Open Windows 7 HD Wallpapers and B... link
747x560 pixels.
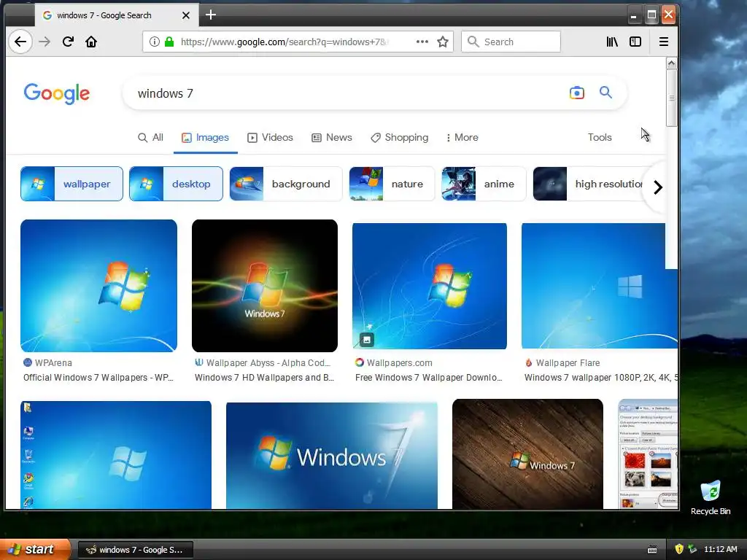point(264,378)
